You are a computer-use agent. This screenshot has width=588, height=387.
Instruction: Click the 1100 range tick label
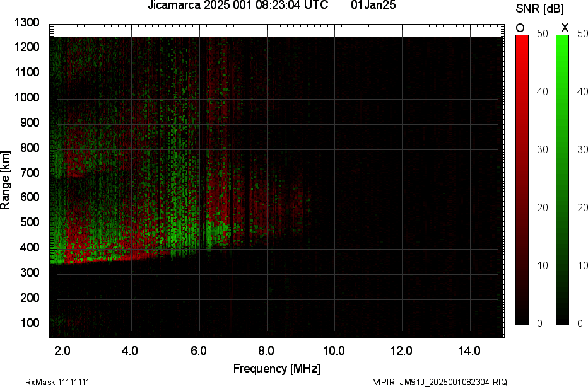[x=26, y=72]
